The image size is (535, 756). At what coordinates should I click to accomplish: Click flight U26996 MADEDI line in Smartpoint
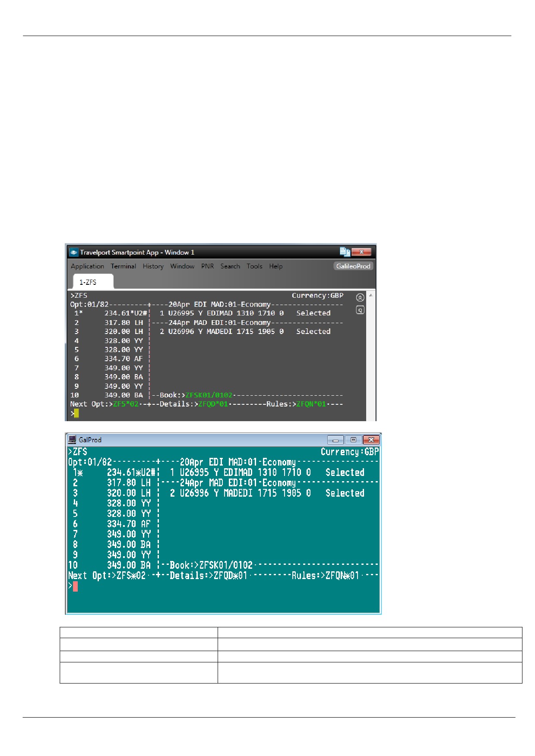point(245,331)
